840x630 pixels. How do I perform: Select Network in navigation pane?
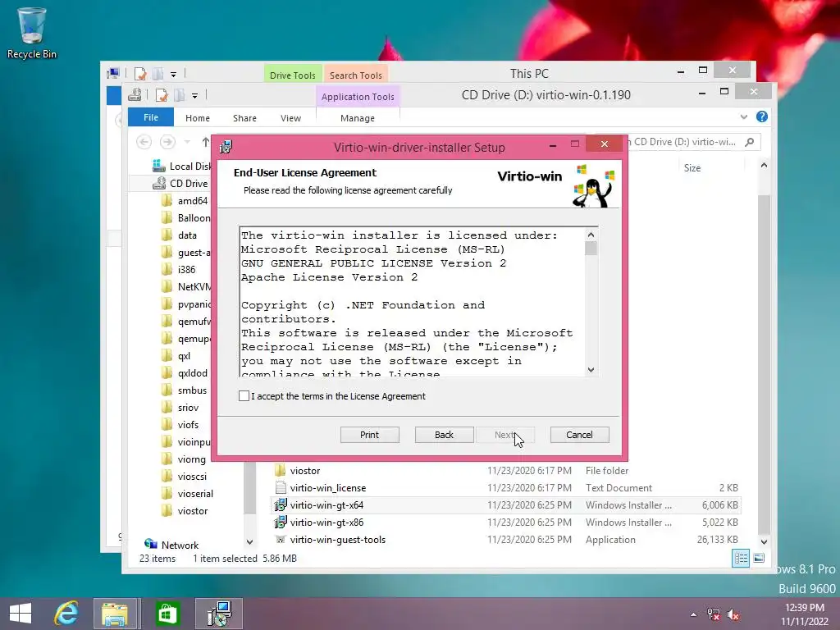click(x=171, y=545)
